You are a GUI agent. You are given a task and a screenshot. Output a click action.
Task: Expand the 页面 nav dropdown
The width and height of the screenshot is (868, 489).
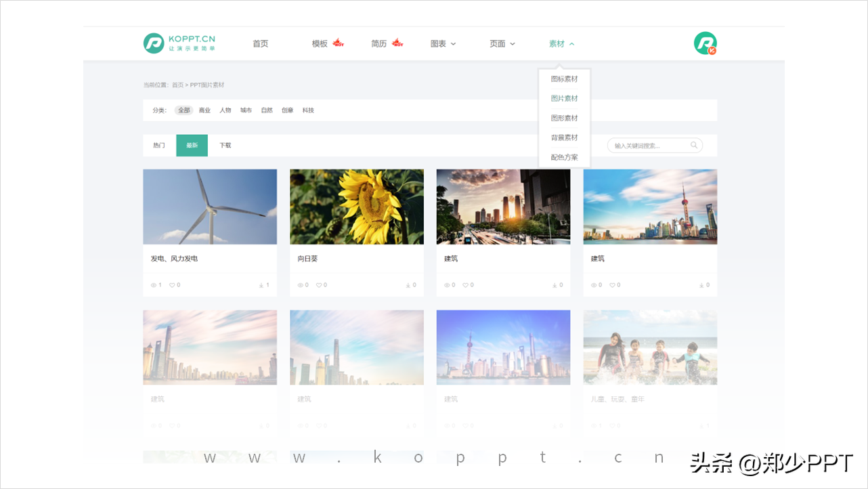[x=502, y=43]
